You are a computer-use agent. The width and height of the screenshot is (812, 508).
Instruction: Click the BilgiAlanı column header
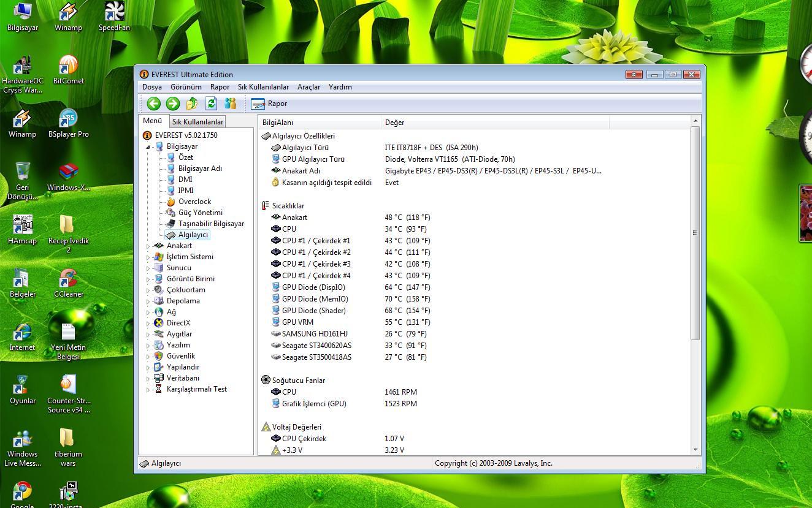pyautogui.click(x=320, y=123)
